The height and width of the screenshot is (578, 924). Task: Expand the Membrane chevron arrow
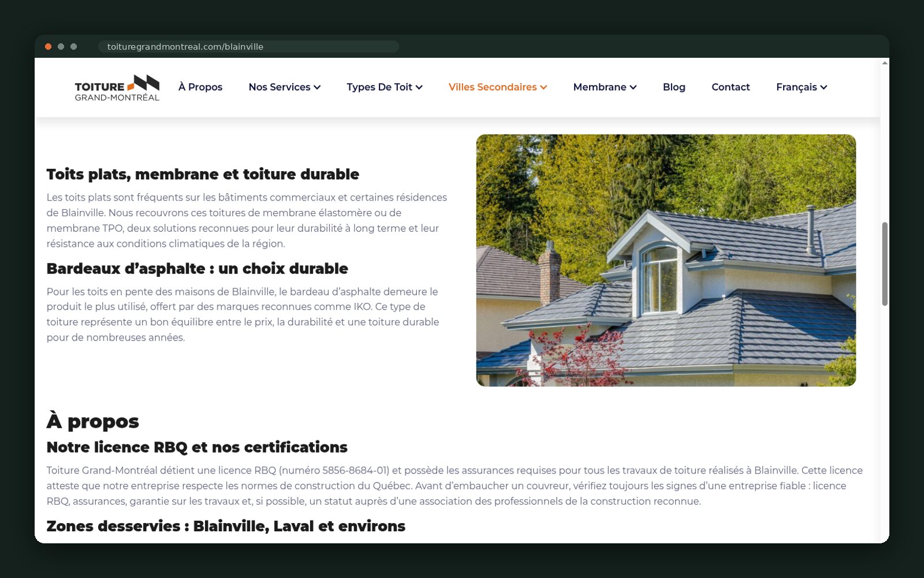coord(633,87)
